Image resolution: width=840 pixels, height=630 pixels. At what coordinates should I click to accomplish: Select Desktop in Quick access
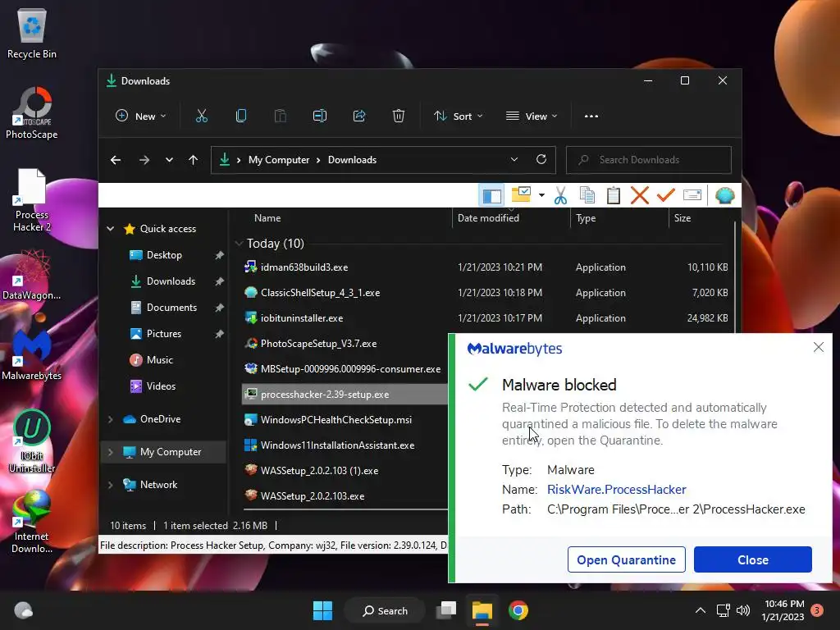[x=164, y=255]
